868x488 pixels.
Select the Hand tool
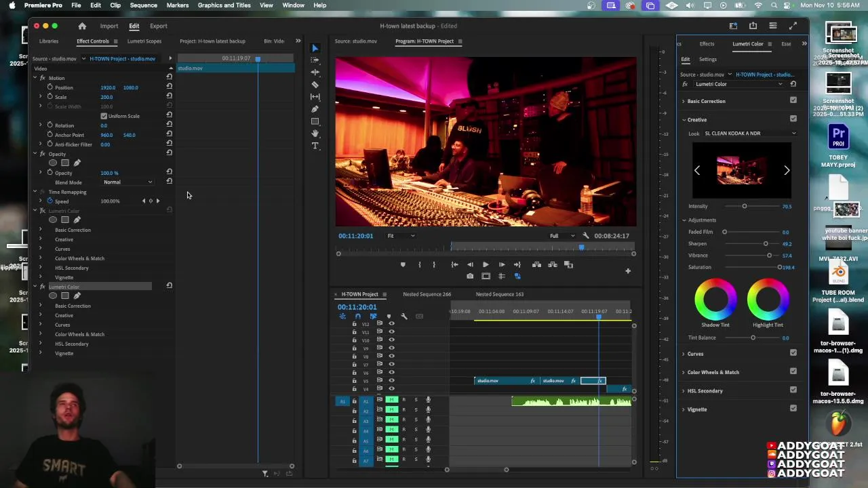pos(315,134)
